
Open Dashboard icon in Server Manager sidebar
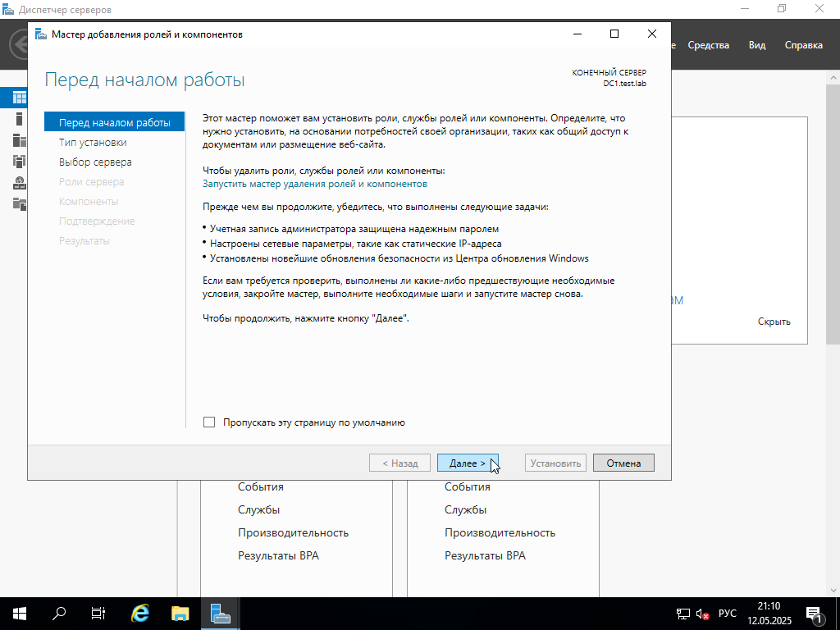pos(20,98)
